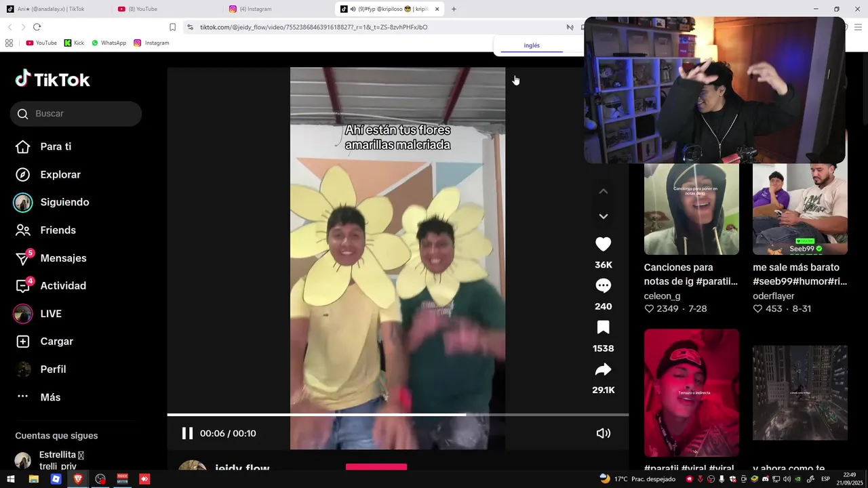Open Roblox taskbar icon
Image resolution: width=868 pixels, height=488 pixels.
[x=56, y=479]
